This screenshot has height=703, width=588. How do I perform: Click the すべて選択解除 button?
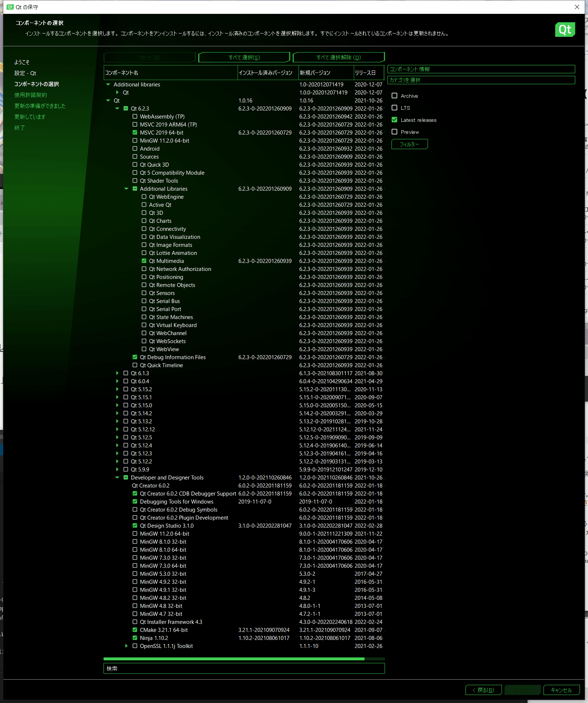tap(338, 57)
